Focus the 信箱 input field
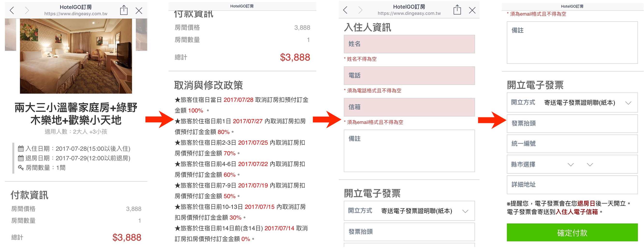 point(409,107)
